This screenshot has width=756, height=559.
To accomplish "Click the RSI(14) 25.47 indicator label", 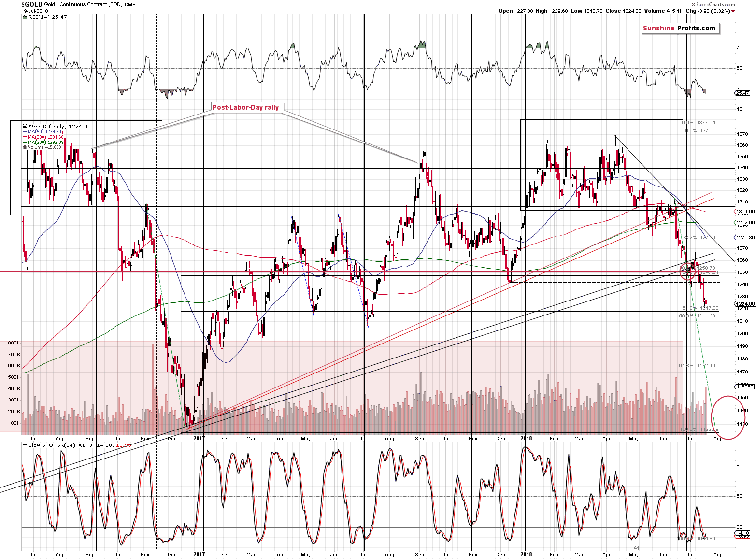I will pos(47,17).
